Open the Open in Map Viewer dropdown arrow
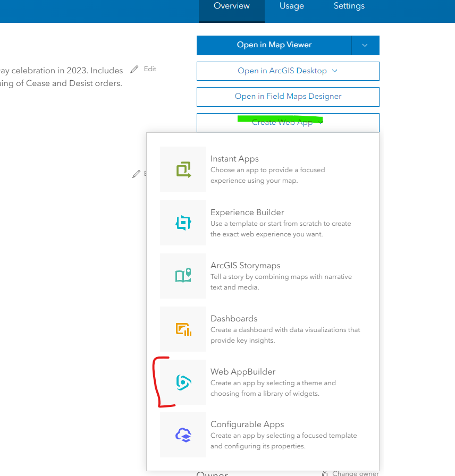Screen dimensions: 455x476 click(365, 45)
